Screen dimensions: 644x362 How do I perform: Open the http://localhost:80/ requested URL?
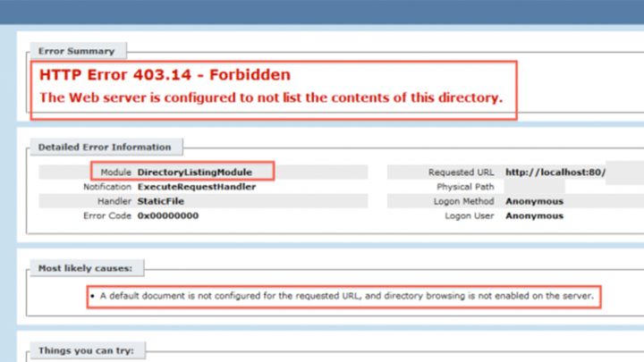pos(555,172)
